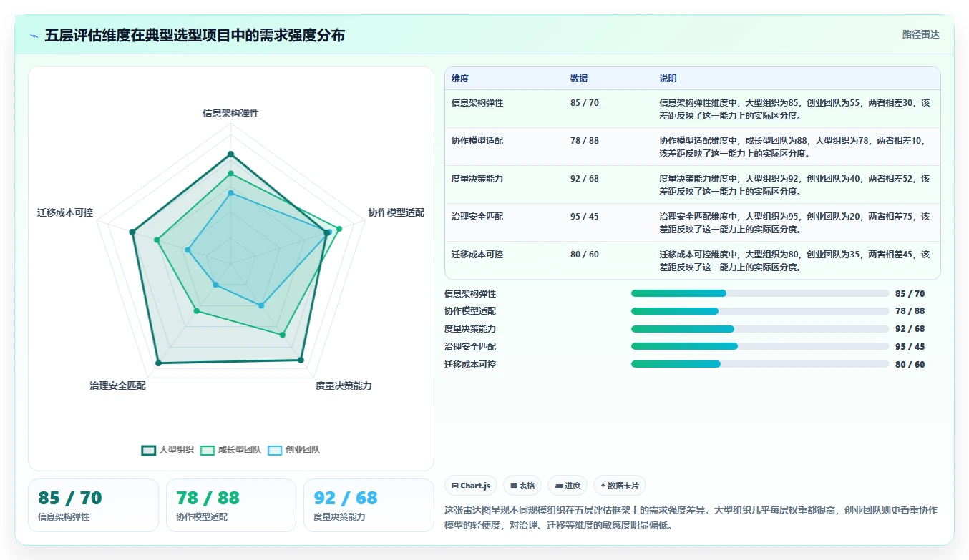Open the 78 / 88 协作模型适配 data card

[231, 505]
